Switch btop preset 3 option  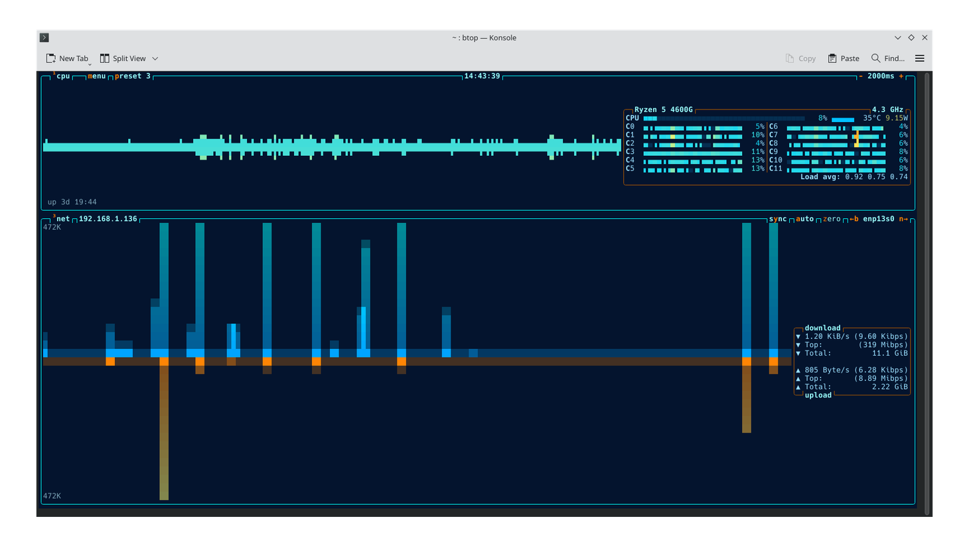[x=132, y=76]
